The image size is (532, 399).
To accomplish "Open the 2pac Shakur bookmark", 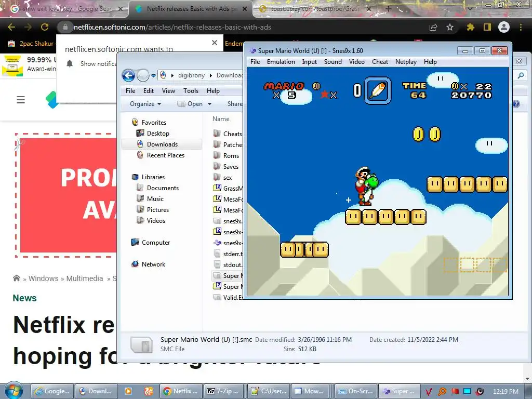I will pos(31,44).
